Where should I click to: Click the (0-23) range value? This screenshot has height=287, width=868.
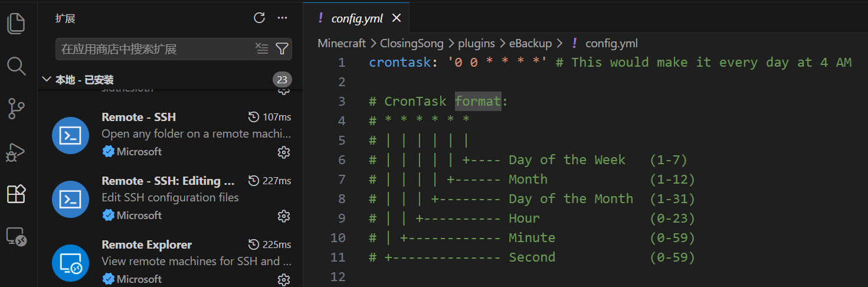click(672, 218)
